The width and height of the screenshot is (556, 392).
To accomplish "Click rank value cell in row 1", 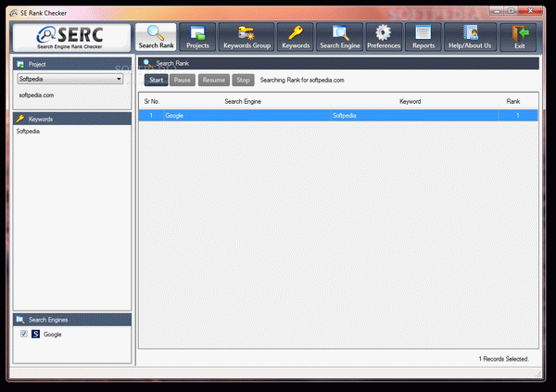I will pos(518,115).
